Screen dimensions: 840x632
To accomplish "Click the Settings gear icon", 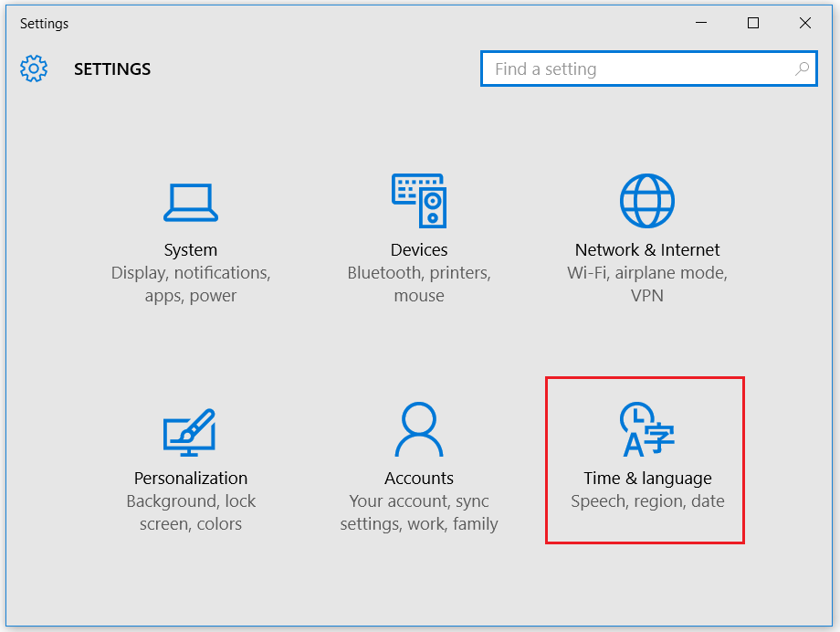I will (x=33, y=68).
